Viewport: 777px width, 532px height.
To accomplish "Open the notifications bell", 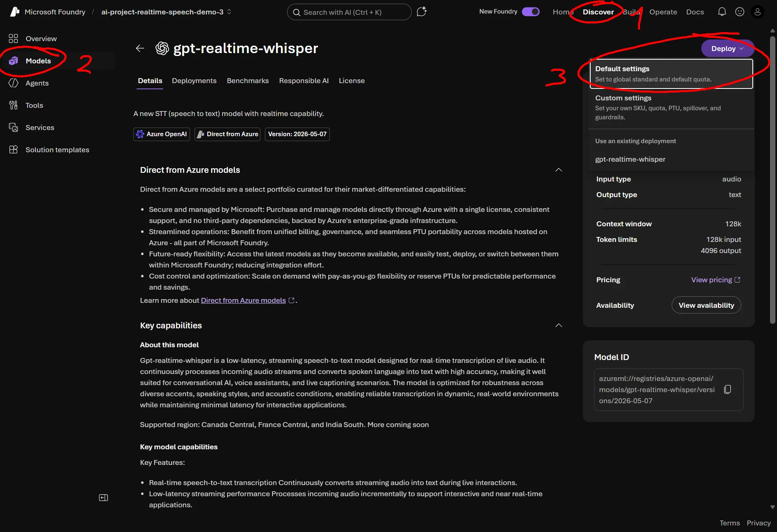I will (x=722, y=12).
